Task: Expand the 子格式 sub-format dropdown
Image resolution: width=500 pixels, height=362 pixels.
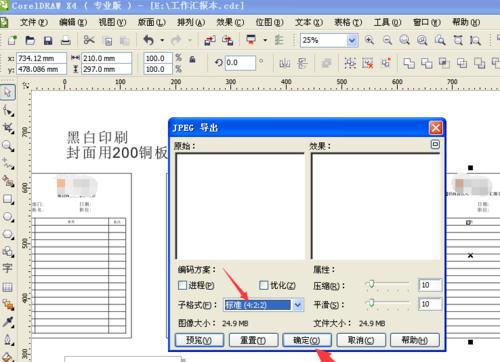Action: coord(298,305)
